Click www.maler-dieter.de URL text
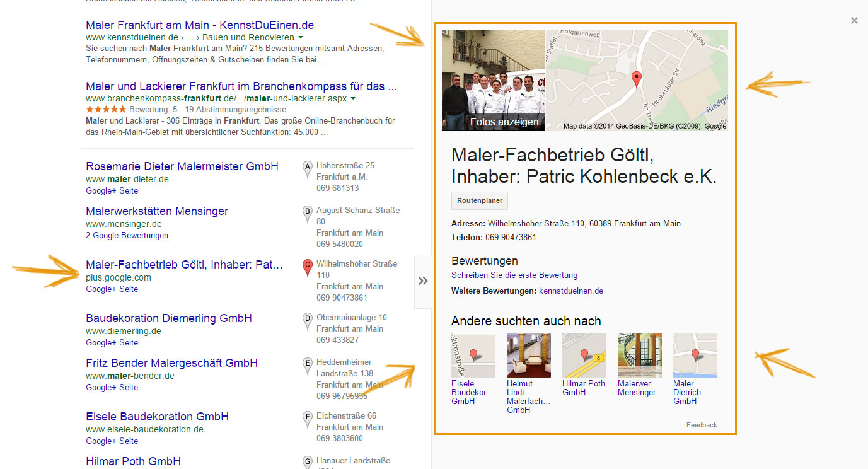 (127, 179)
